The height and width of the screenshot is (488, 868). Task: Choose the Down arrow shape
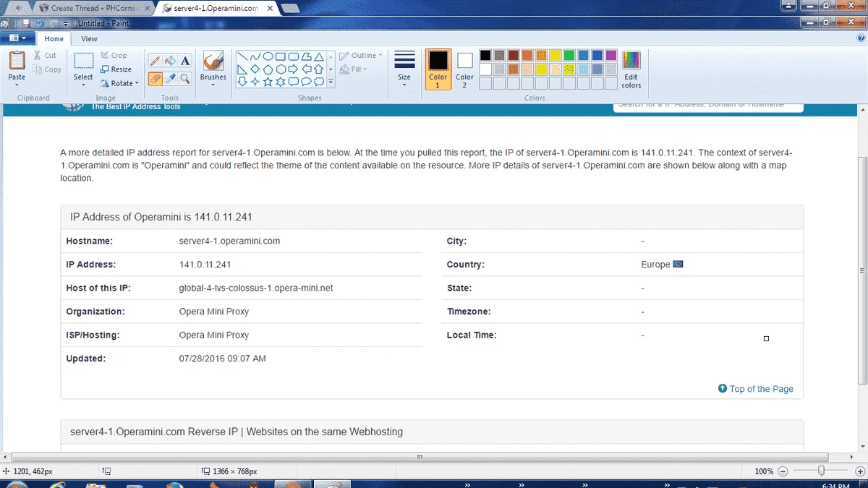[x=243, y=82]
